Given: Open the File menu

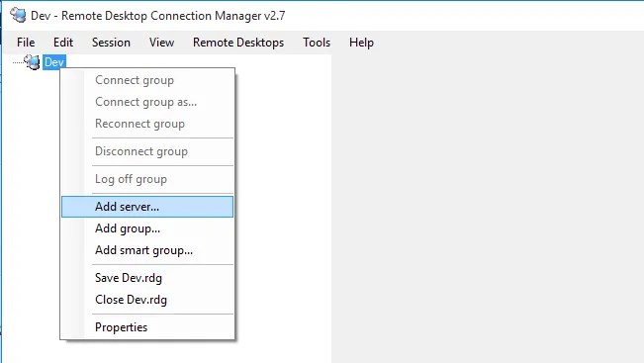Looking at the screenshot, I should pyautogui.click(x=26, y=43).
